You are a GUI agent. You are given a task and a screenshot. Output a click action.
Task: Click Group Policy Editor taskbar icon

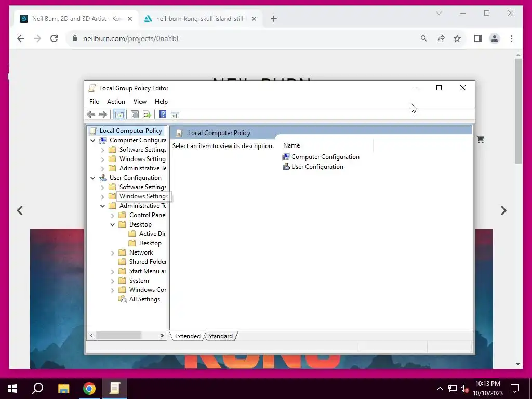(115, 389)
